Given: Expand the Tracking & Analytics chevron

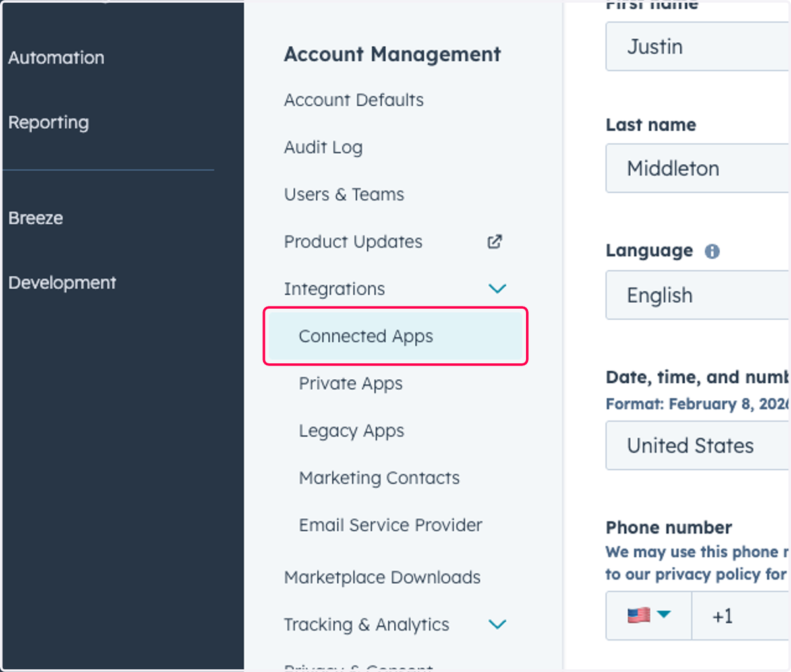Looking at the screenshot, I should 497,625.
